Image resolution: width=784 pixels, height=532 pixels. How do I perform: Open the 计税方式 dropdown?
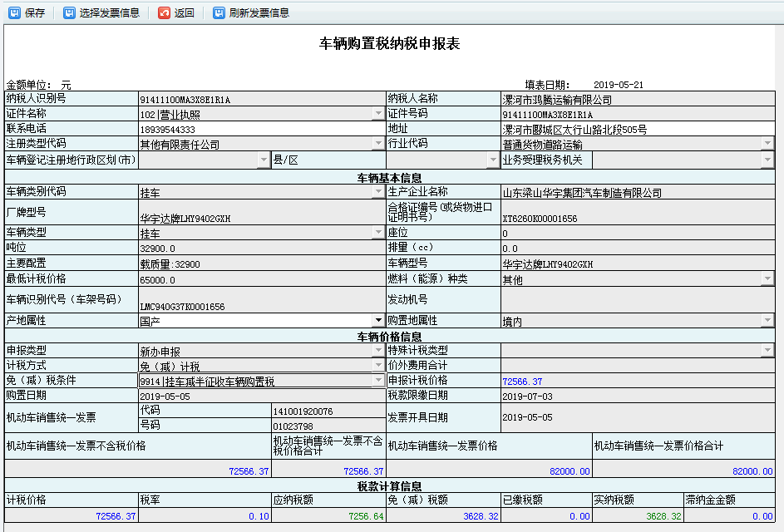pyautogui.click(x=377, y=365)
